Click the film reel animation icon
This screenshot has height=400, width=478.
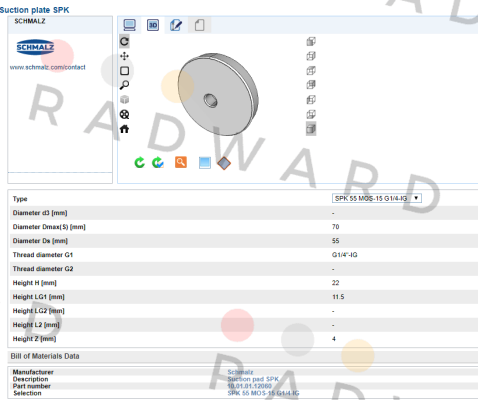click(124, 114)
